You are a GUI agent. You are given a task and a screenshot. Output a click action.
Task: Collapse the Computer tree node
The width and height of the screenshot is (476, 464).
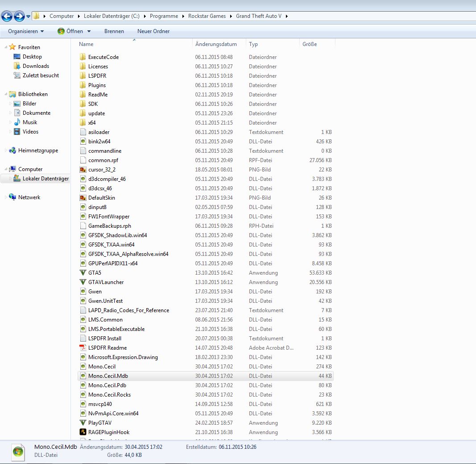point(6,169)
